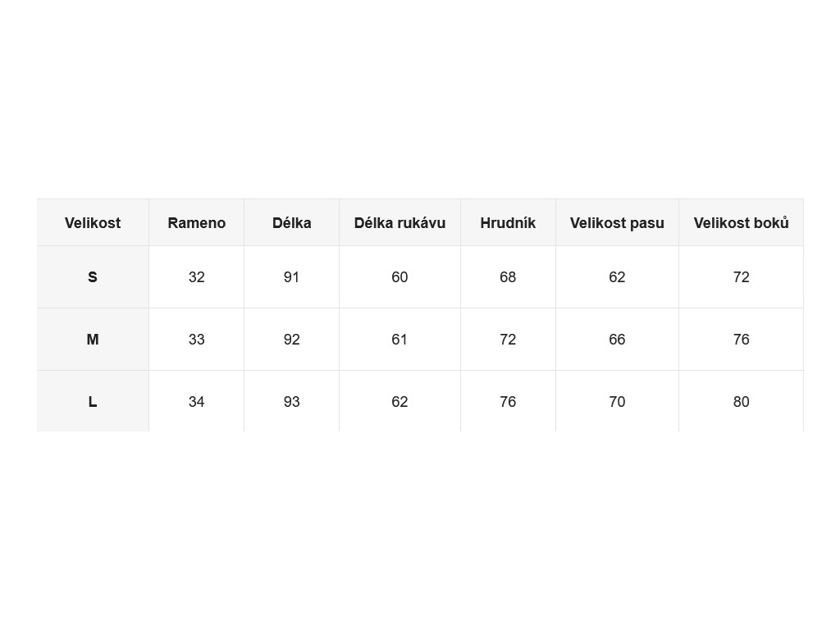Select the Délka column header

click(x=291, y=223)
